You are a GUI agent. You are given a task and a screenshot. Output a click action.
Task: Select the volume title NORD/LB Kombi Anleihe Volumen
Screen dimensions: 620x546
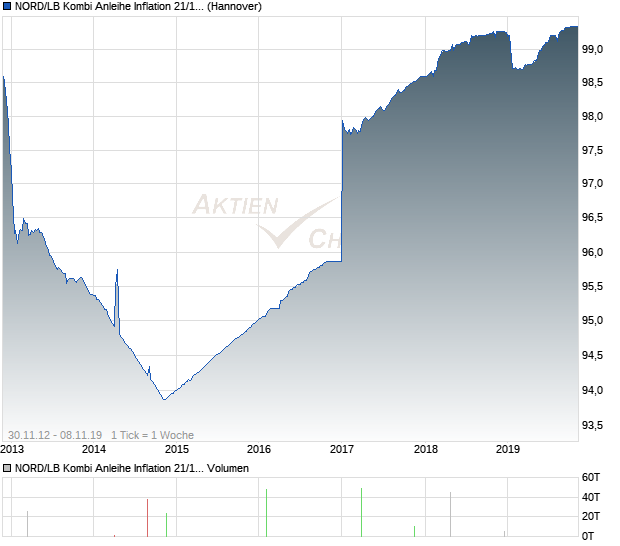click(132, 469)
